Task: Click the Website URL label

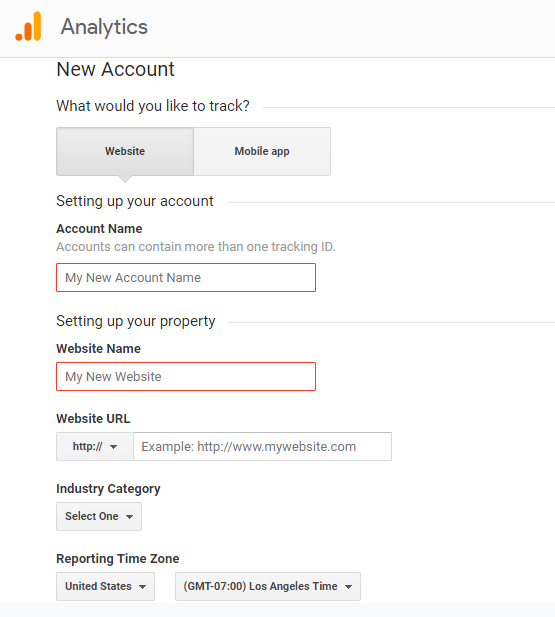Action: click(93, 418)
